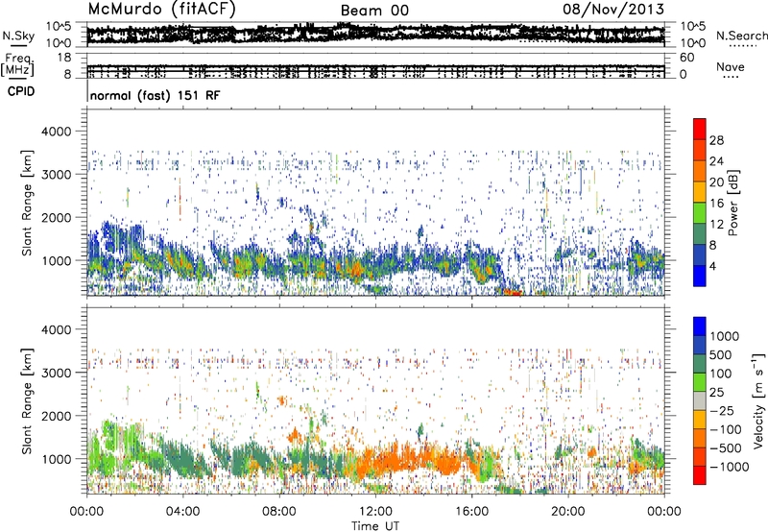Click the "Velocity [m s-1]" colorbar title
Image resolution: width=768 pixels, height=532 pixels.
(x=758, y=400)
